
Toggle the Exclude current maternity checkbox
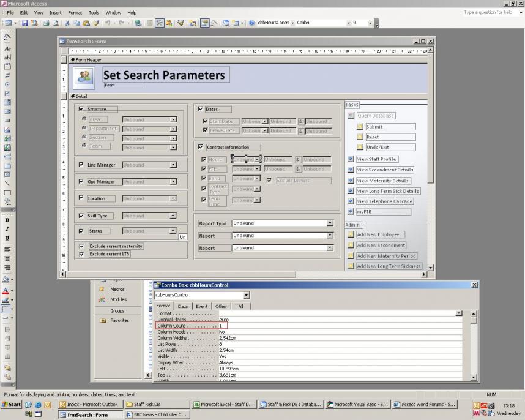pyautogui.click(x=81, y=246)
